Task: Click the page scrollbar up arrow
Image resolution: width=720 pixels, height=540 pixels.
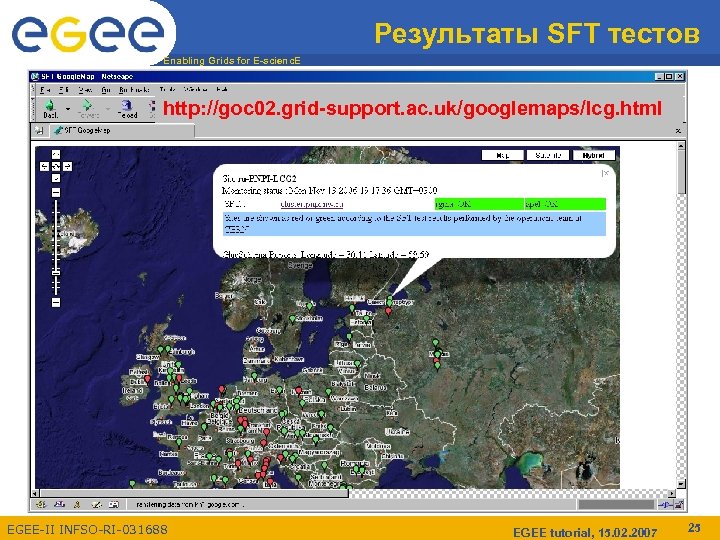Action: (x=681, y=146)
